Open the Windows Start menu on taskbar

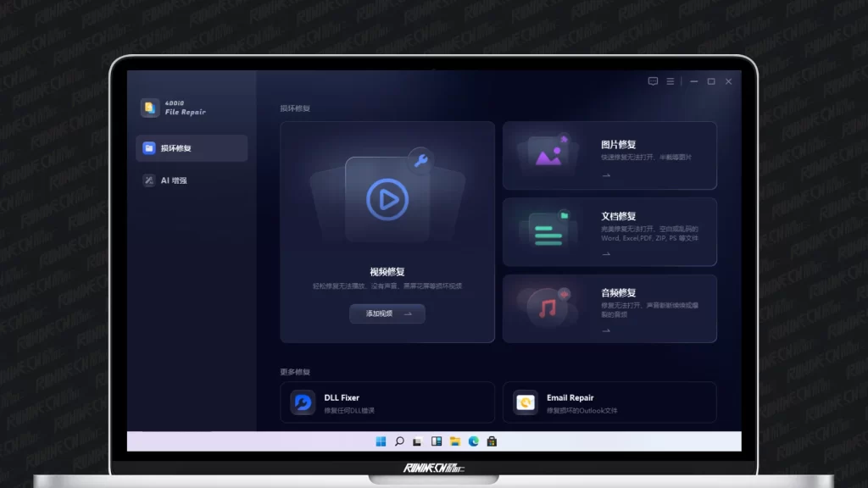click(381, 441)
